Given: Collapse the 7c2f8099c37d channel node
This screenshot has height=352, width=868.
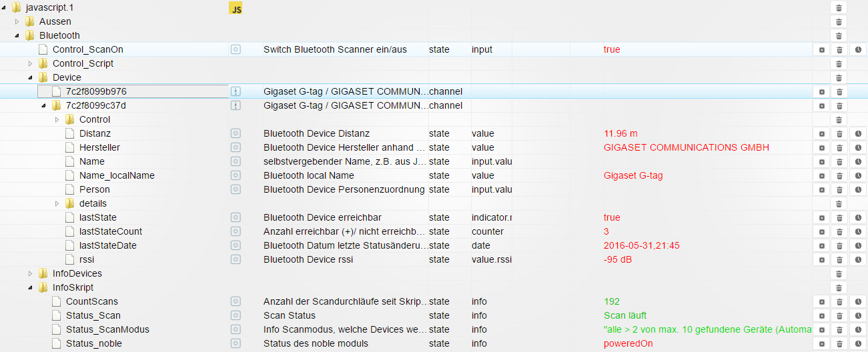Looking at the screenshot, I should [x=44, y=106].
